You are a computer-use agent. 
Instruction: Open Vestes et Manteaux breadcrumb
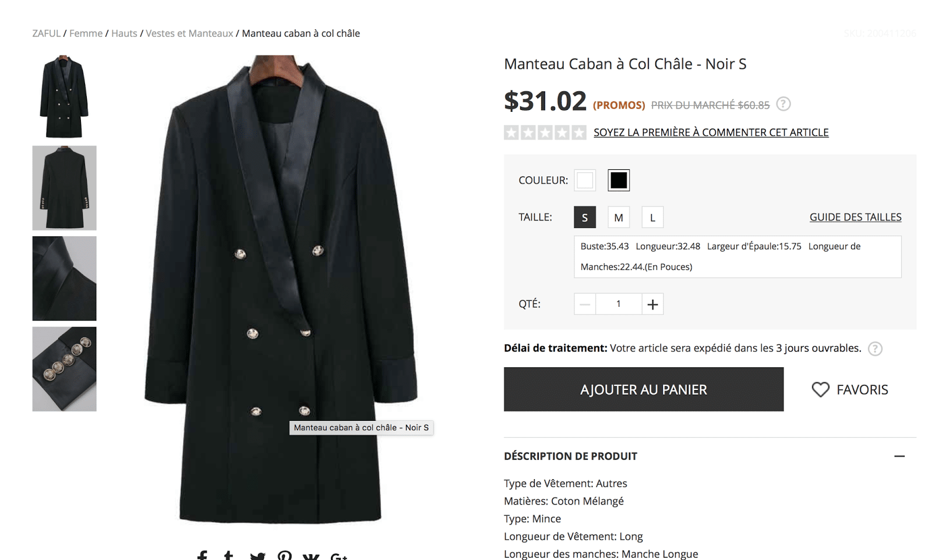[x=189, y=33]
